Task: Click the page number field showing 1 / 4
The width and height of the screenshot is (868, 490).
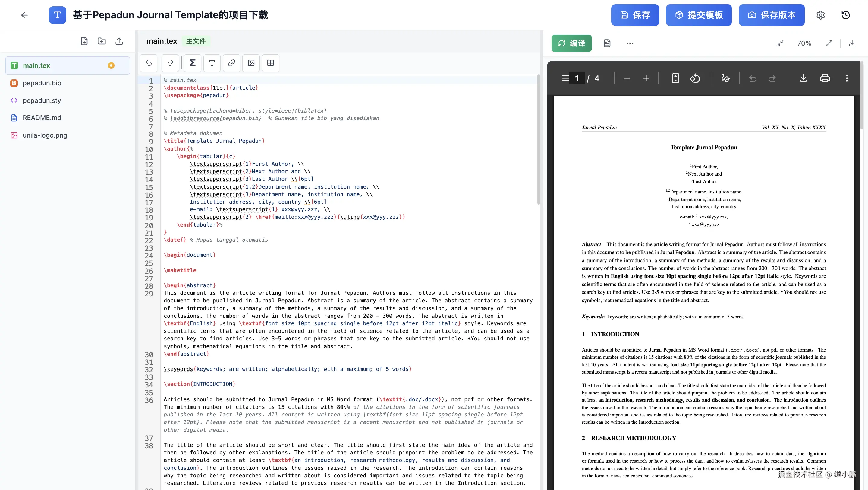Action: pyautogui.click(x=577, y=78)
